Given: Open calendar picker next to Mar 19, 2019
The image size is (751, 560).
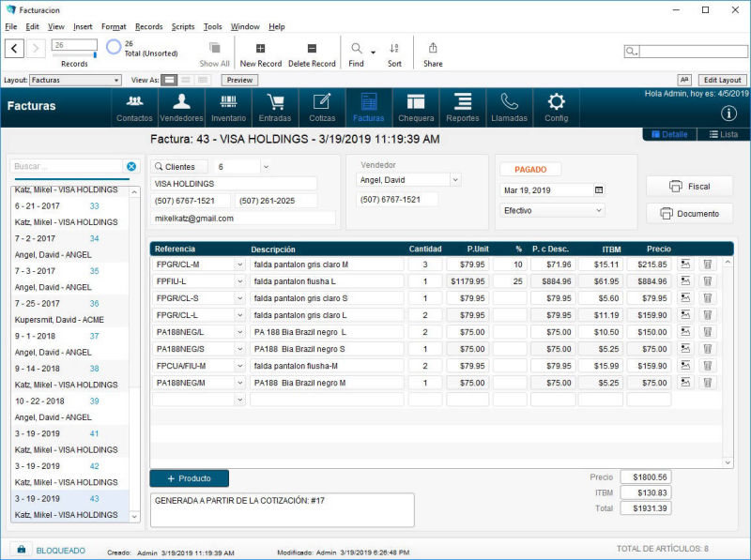Looking at the screenshot, I should tap(599, 190).
